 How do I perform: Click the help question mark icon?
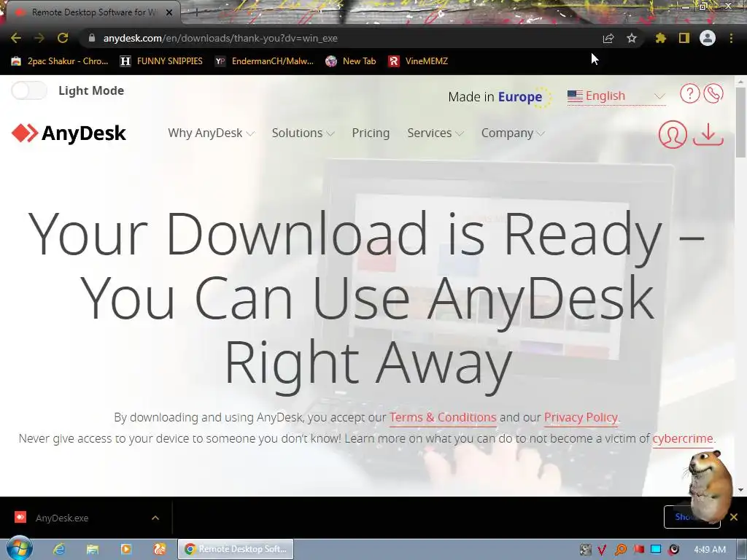pyautogui.click(x=689, y=93)
